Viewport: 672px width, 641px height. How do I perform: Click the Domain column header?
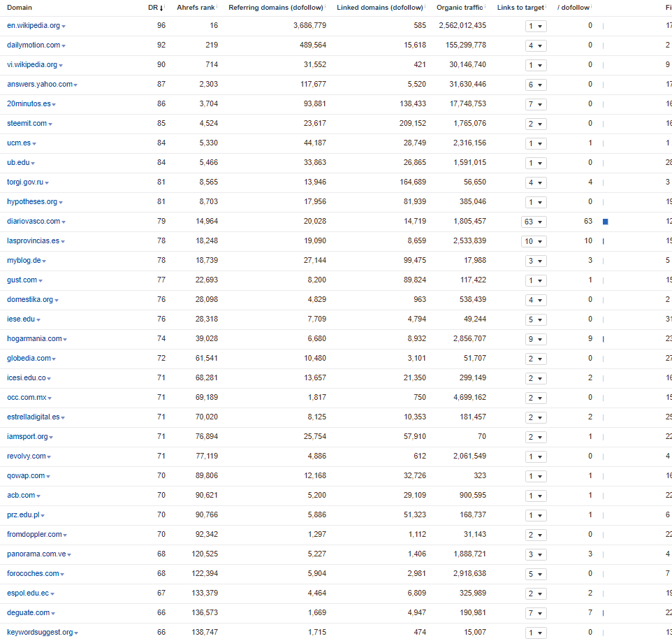(x=20, y=7)
